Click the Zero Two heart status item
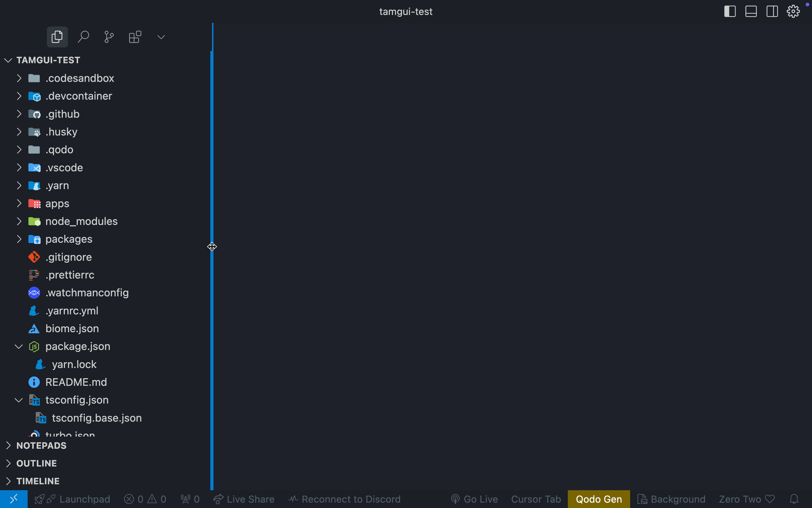Image resolution: width=812 pixels, height=508 pixels. 747,499
